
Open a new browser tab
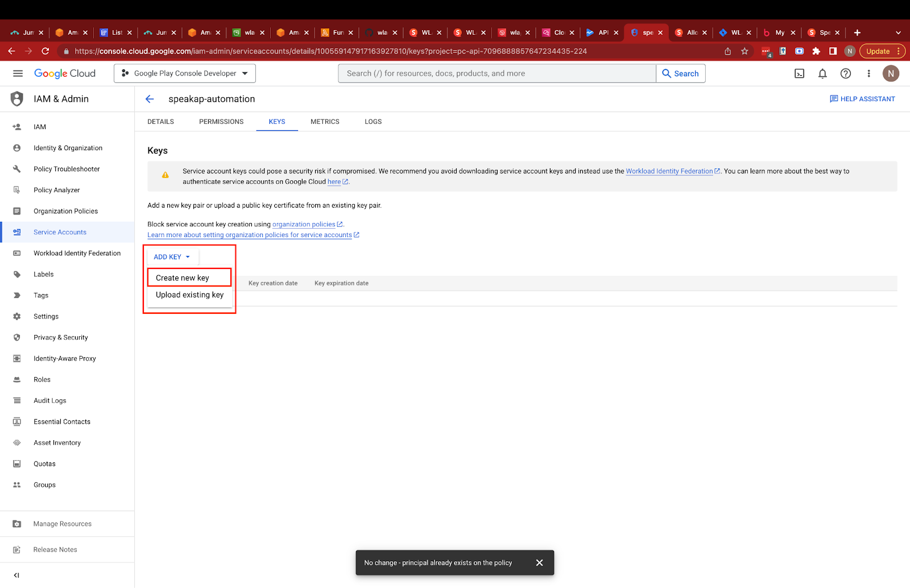(x=857, y=32)
